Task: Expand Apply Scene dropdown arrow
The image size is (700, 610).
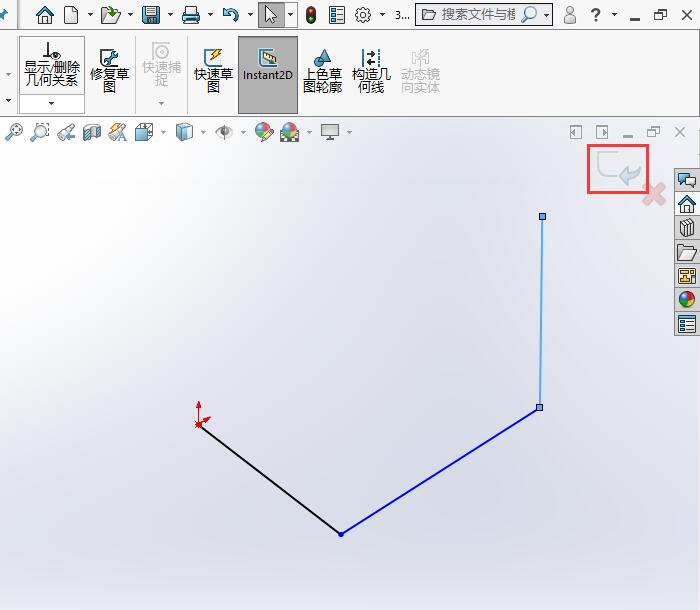Action: point(309,132)
